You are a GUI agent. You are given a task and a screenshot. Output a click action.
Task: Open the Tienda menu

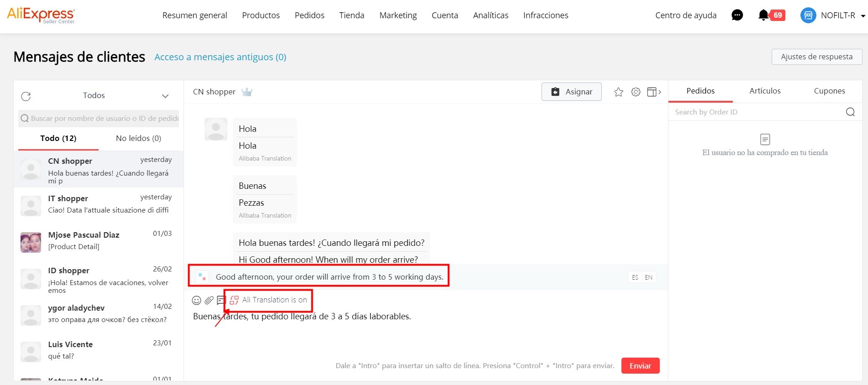[x=352, y=15]
